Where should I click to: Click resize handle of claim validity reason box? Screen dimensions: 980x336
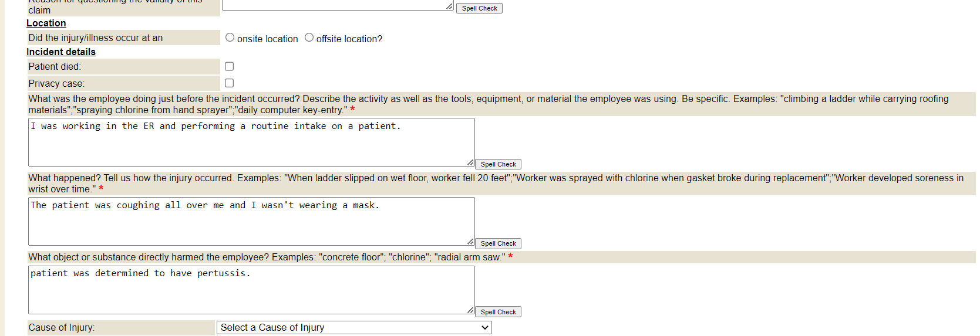(x=449, y=6)
